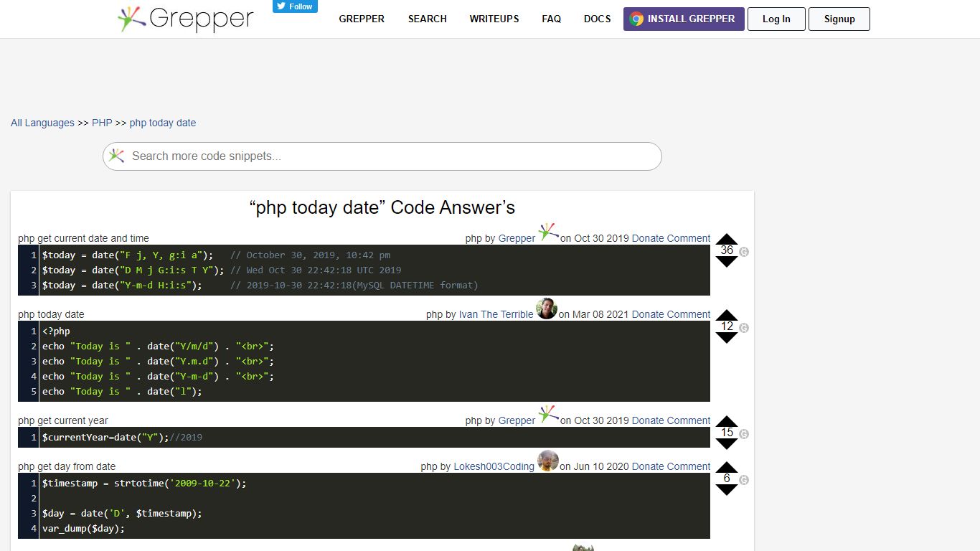Screen dimensions: 980x551
Task: Click the Grepper icon inside search box
Action: 116,156
